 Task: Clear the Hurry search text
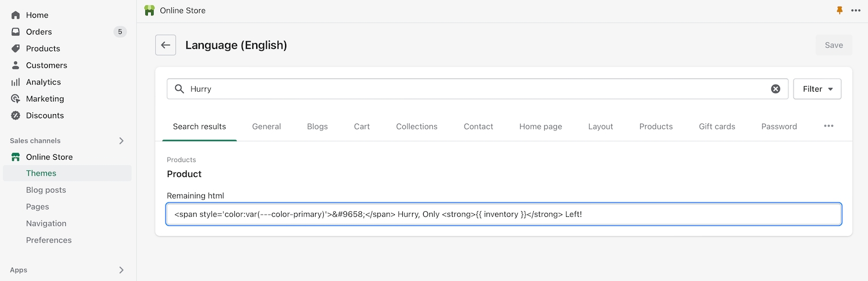click(x=776, y=89)
